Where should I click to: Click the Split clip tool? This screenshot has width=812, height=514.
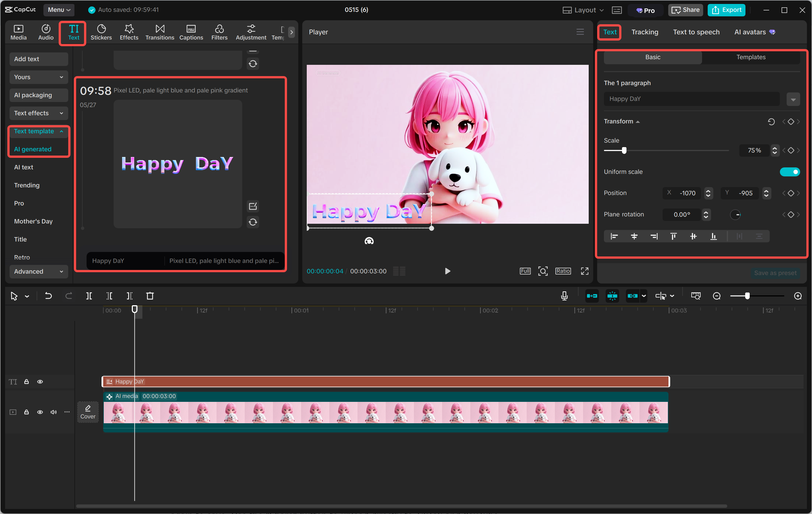click(89, 296)
